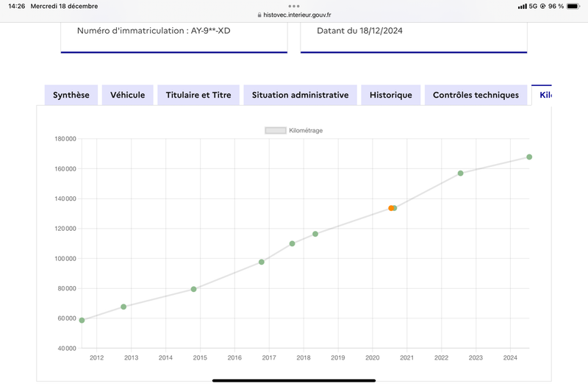The width and height of the screenshot is (588, 386).
Task: Click the 5G network indicator
Action: click(534, 7)
